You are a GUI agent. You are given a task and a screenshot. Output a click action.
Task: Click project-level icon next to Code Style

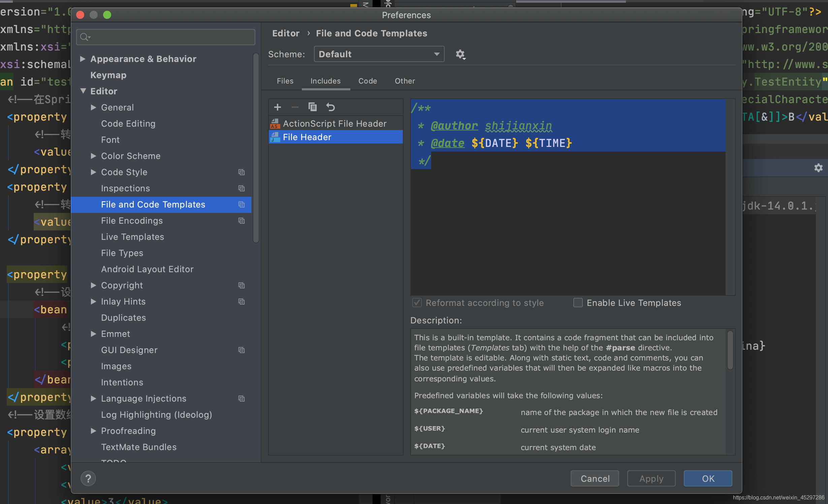point(242,172)
